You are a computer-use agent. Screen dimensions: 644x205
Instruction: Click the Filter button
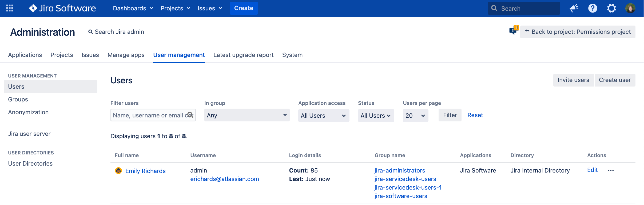(450, 115)
